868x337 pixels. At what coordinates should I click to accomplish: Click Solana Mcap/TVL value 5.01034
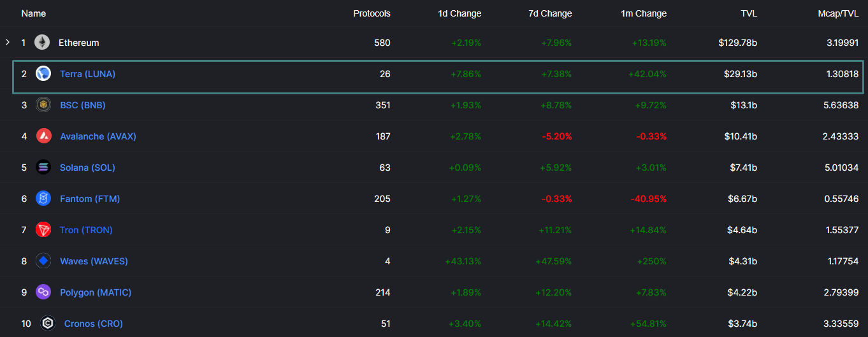click(843, 168)
